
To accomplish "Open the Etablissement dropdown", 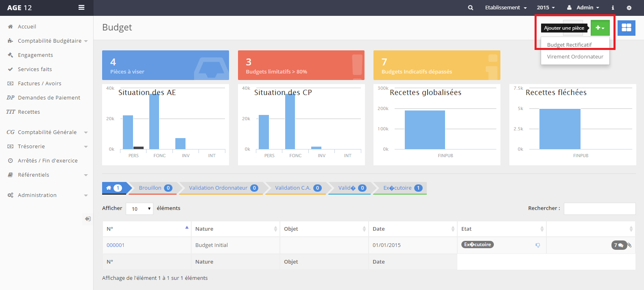I will click(506, 8).
